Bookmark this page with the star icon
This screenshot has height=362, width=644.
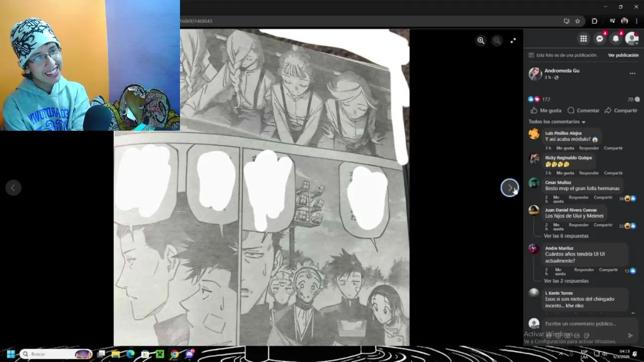tap(578, 21)
